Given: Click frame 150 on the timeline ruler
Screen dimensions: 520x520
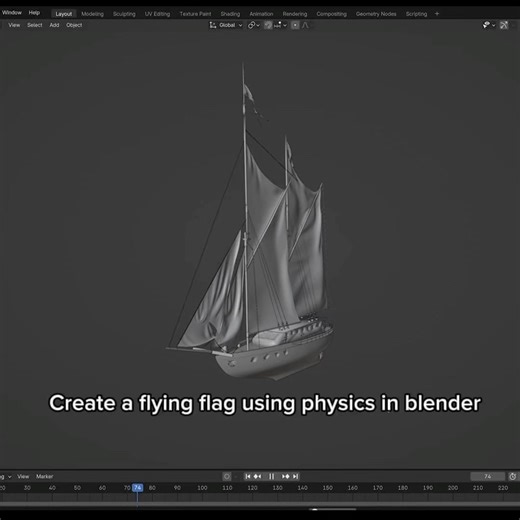Looking at the screenshot, I should [x=327, y=488].
